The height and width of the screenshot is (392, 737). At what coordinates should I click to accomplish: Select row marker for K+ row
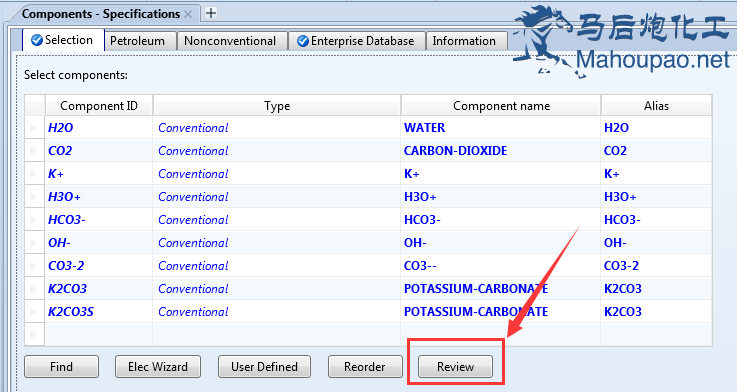(x=35, y=173)
